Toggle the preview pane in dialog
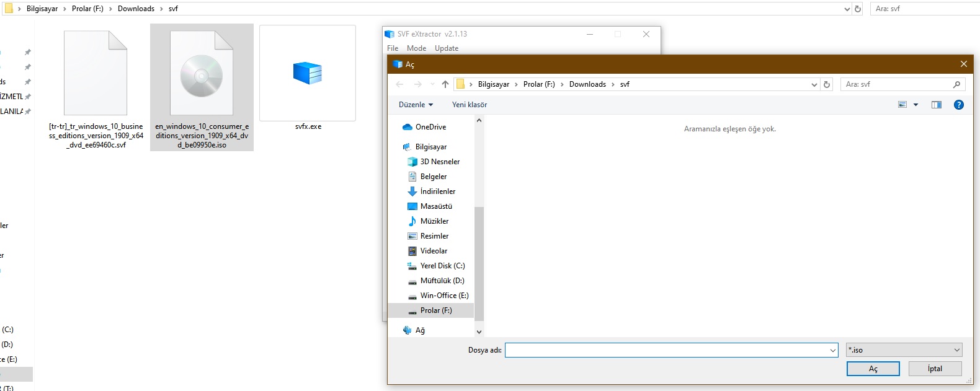Image resolution: width=980 pixels, height=391 pixels. click(x=937, y=105)
